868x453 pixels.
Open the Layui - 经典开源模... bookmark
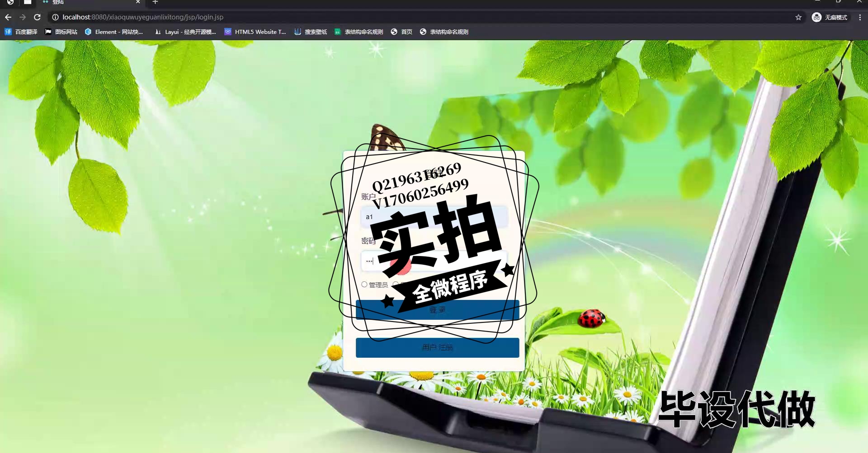[185, 32]
